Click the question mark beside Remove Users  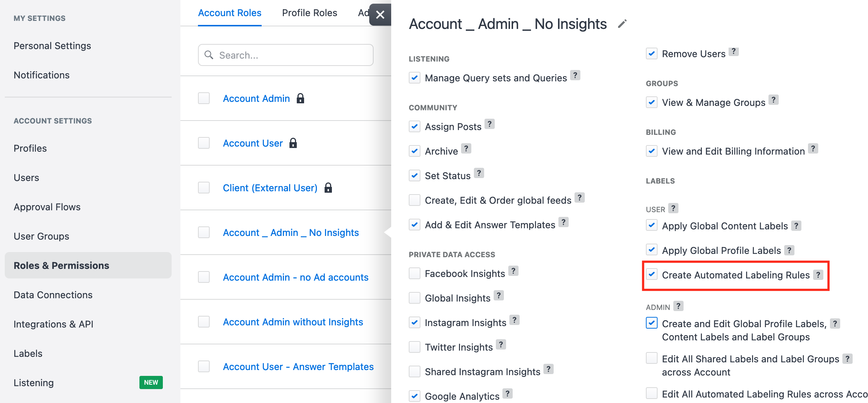coord(734,51)
